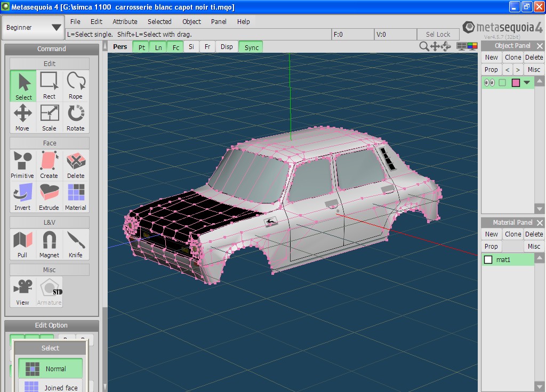This screenshot has height=392, width=546.
Task: Choose the Invert face tool
Action: [x=22, y=197]
